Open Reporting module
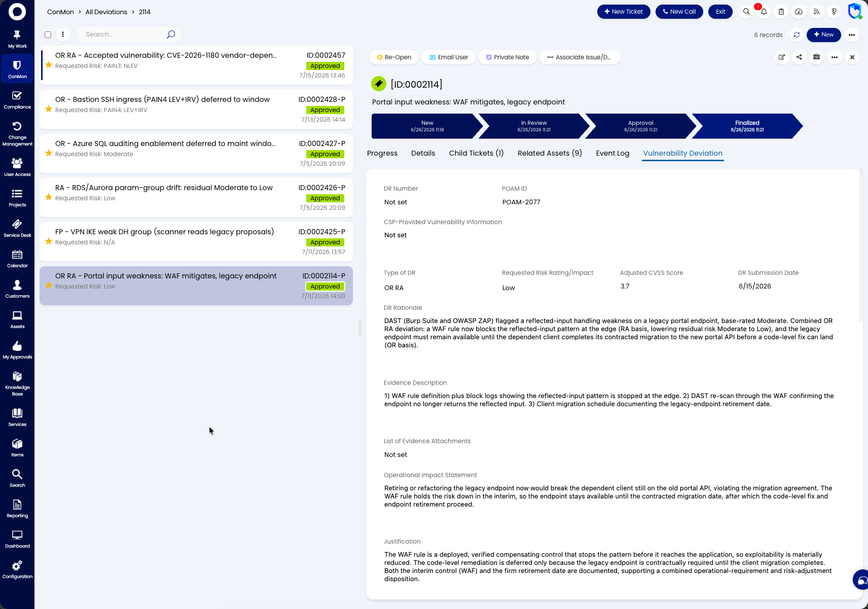Screen dimensions: 868x609 coord(17,509)
